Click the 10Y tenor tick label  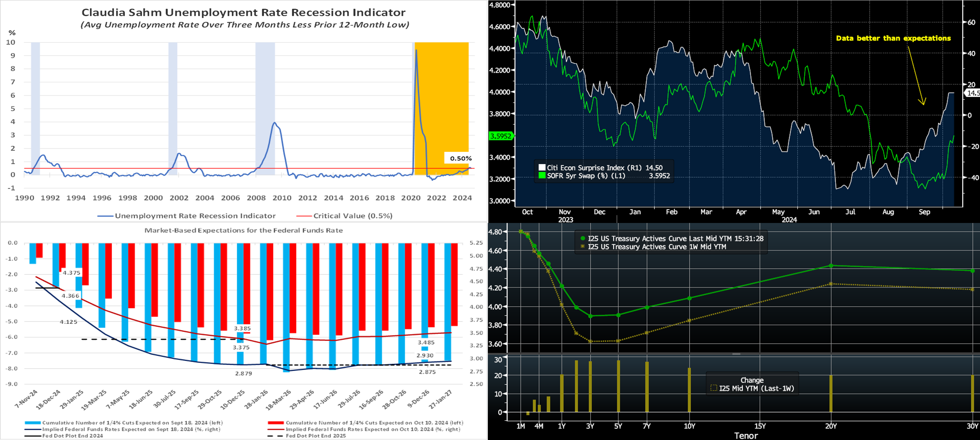(x=689, y=426)
